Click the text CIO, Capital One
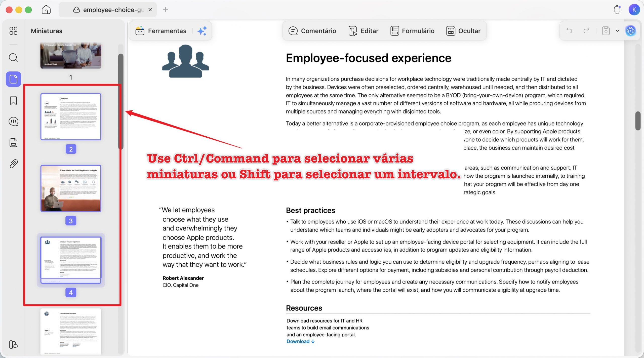This screenshot has height=358, width=644. pos(180,285)
